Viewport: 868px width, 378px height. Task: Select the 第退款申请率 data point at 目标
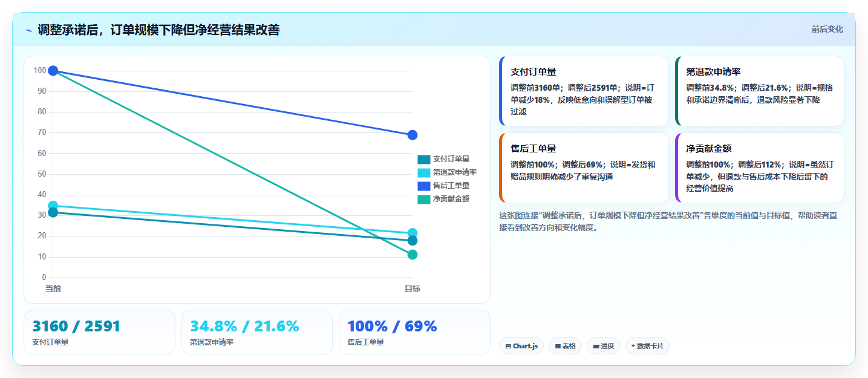[x=413, y=233]
